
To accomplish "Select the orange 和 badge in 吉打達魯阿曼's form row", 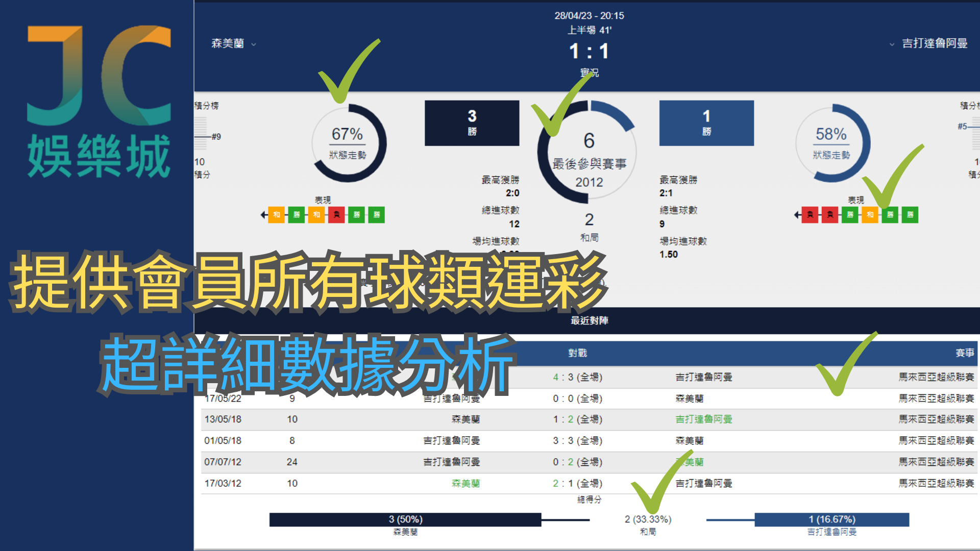I will [x=870, y=215].
